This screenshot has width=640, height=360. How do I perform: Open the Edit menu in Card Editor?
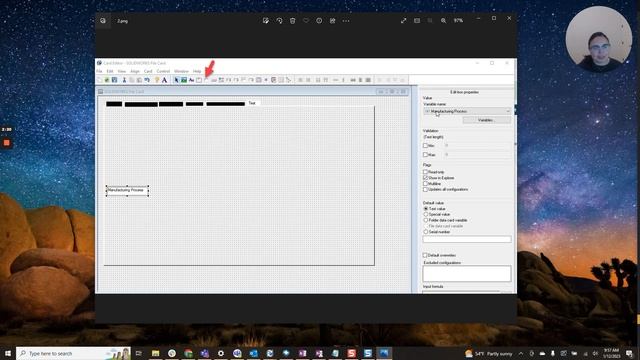110,71
